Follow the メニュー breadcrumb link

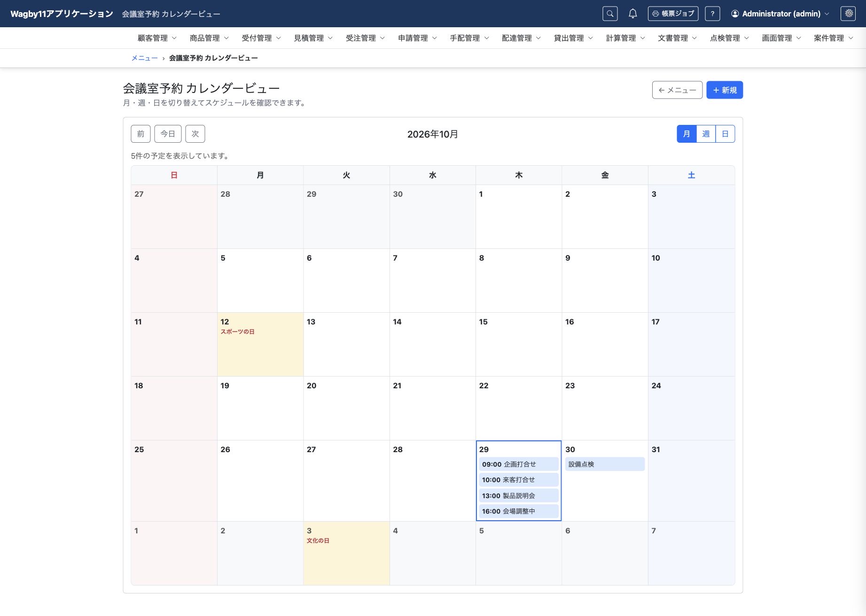[x=144, y=58]
